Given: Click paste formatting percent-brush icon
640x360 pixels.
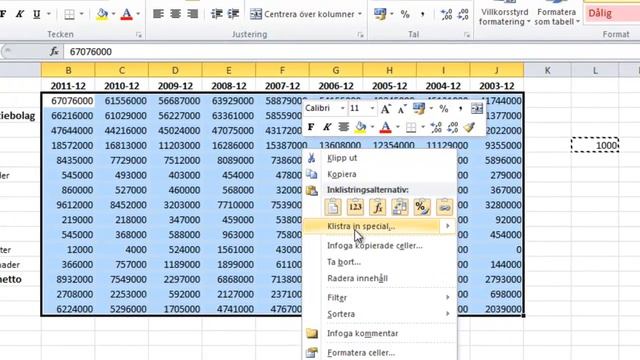Looking at the screenshot, I should click(422, 207).
